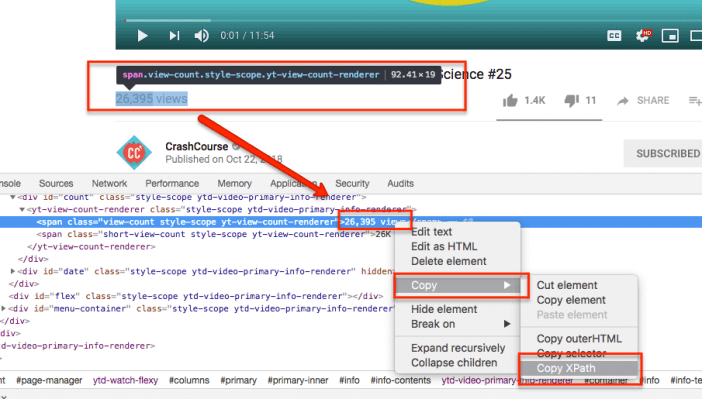
Task: Switch to the Network tab
Action: click(109, 184)
